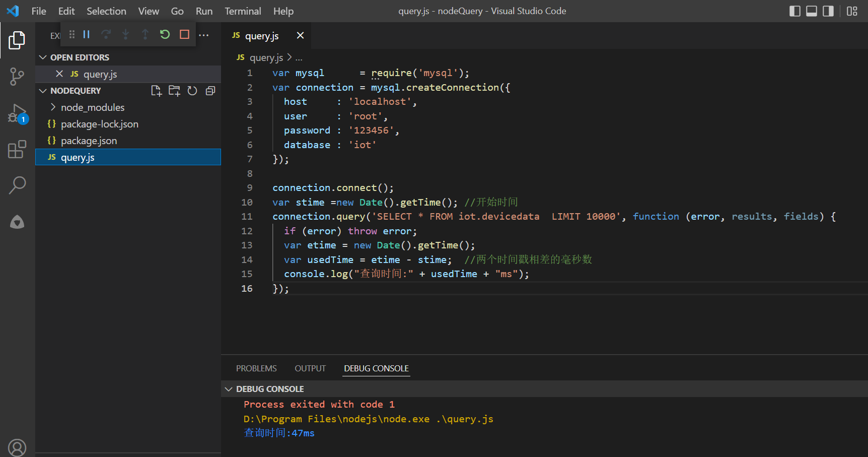Pause the debug session
The image size is (868, 457).
pos(87,34)
